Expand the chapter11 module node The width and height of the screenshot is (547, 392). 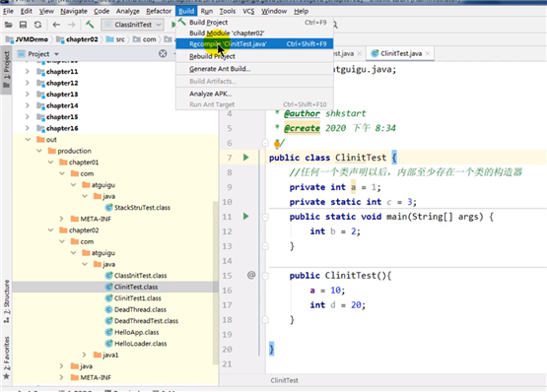point(28,72)
